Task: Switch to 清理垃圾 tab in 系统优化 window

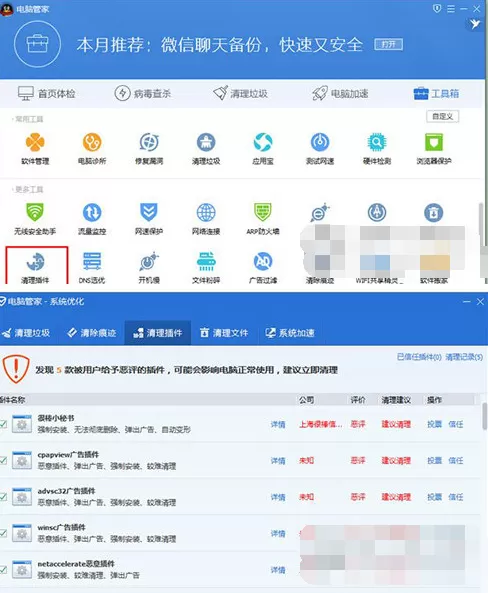Action: tap(26, 333)
